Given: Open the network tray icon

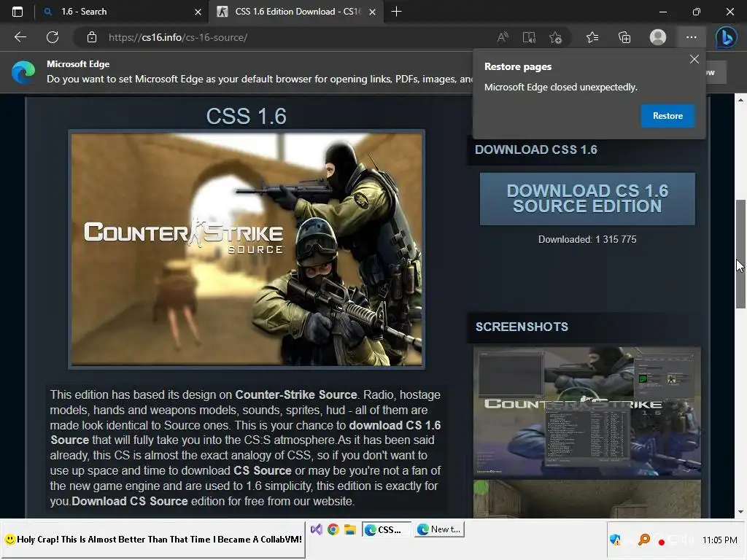Looking at the screenshot, I should pos(673,540).
